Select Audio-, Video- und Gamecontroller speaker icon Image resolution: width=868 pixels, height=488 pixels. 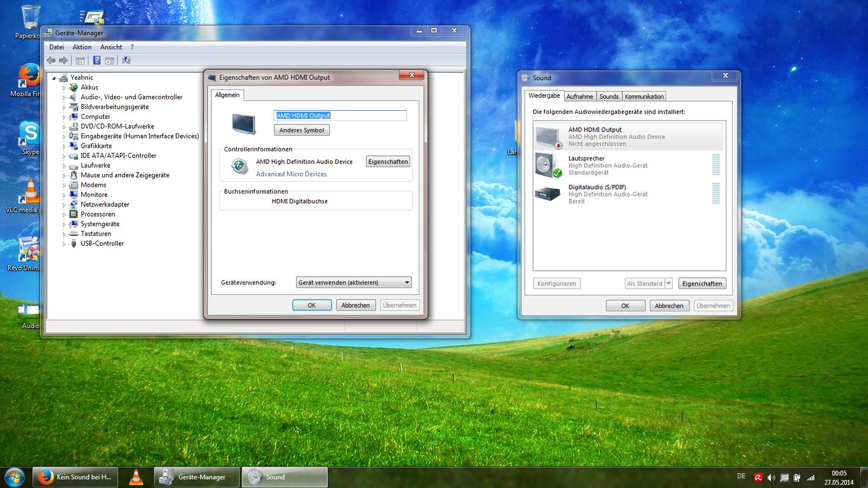(74, 97)
